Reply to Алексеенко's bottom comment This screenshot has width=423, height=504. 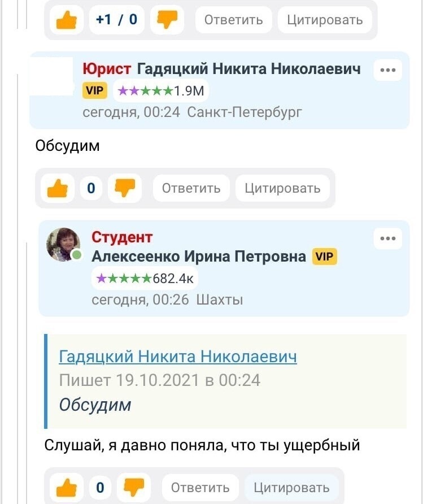[x=200, y=487]
